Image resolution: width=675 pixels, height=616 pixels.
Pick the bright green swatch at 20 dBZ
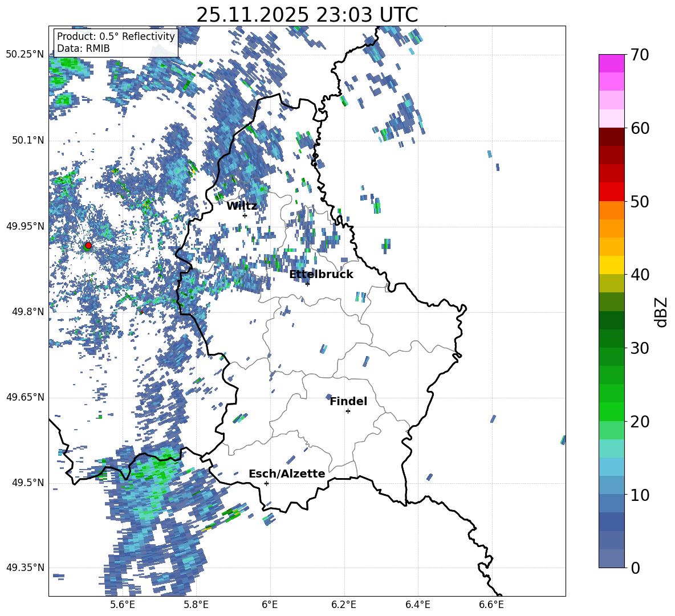pos(611,411)
